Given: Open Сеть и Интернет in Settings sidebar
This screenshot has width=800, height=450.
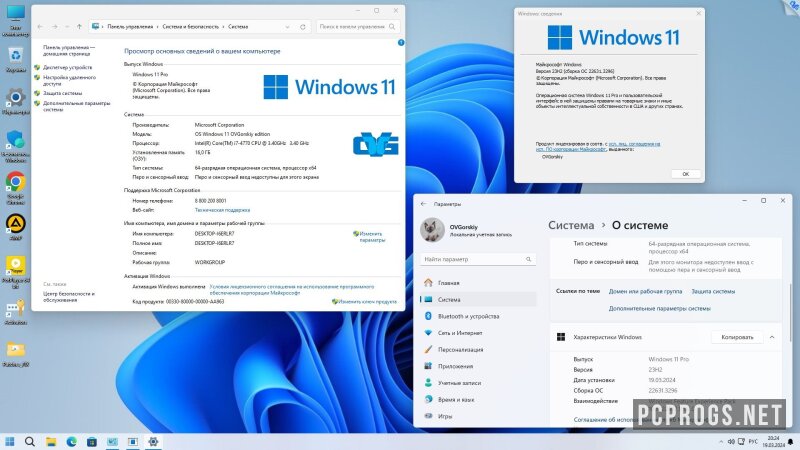Looking at the screenshot, I should [478, 333].
